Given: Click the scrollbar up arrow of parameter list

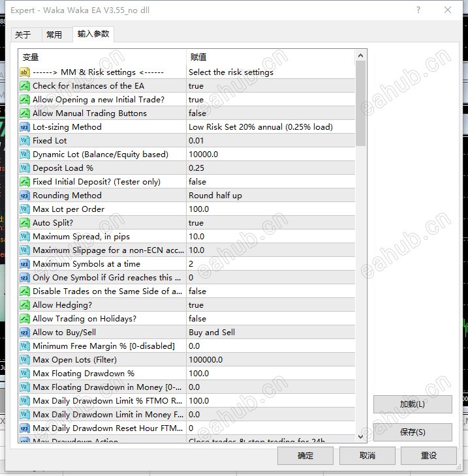Looking at the screenshot, I should [361, 55].
